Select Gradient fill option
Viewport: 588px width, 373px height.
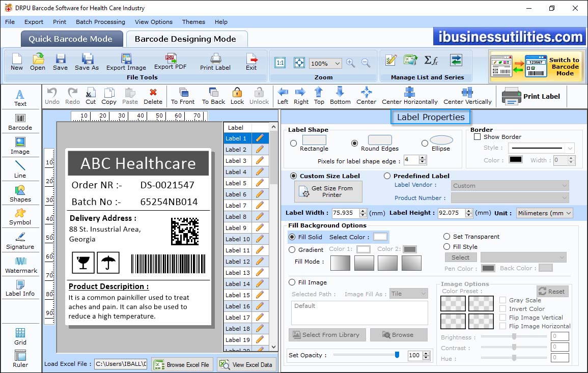(292, 250)
